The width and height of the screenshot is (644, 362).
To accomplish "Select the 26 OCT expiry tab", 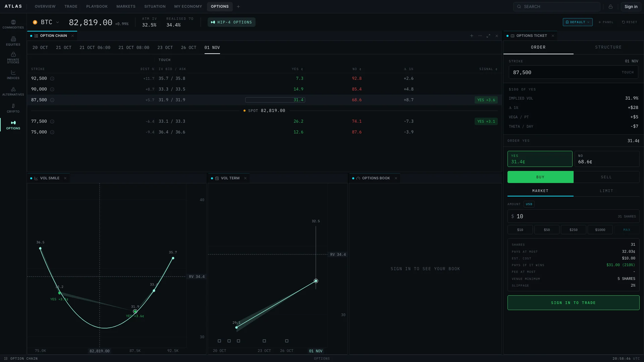I will point(189,48).
